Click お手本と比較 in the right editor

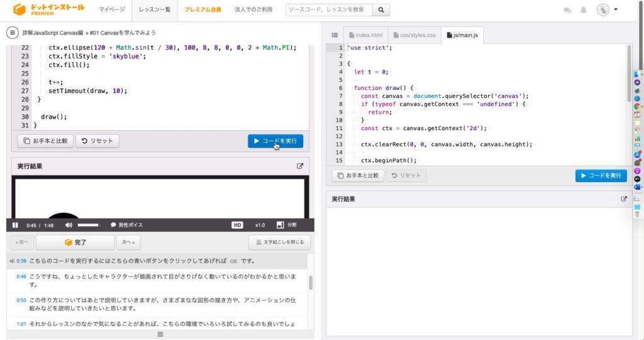pos(358,175)
